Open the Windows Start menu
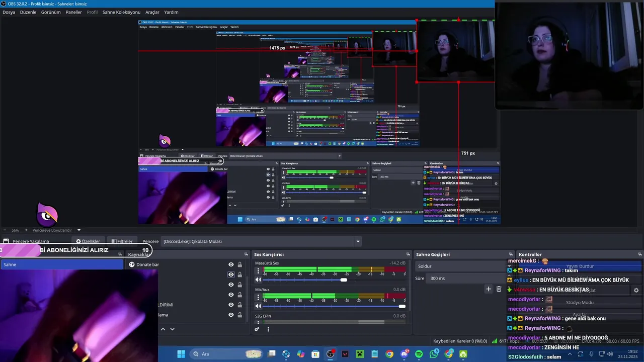Image resolution: width=644 pixels, height=362 pixels. coord(181,354)
